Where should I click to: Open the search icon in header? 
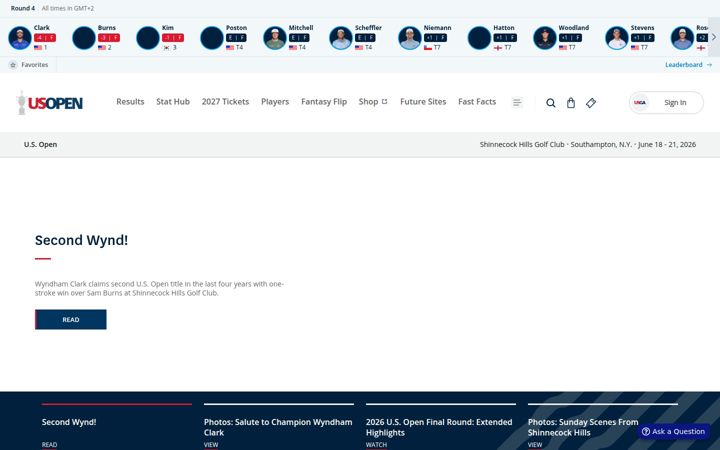click(x=551, y=103)
